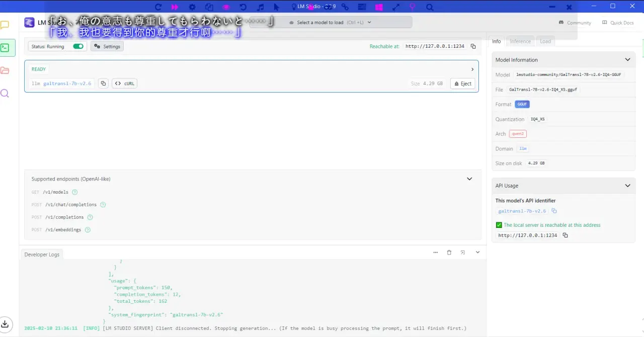Copy the galtransl-7b-v2.6 model identifier
This screenshot has height=337, width=644.
(x=103, y=83)
